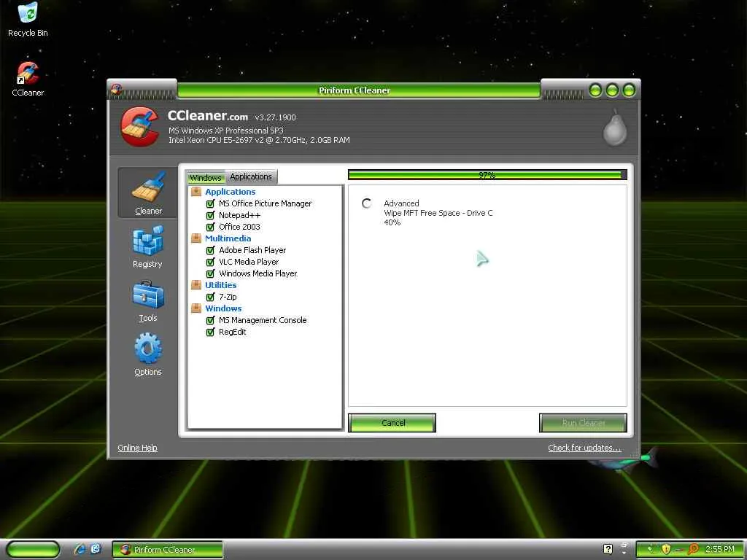747x560 pixels.
Task: Open the Tools toolbox section
Action: pyautogui.click(x=147, y=301)
